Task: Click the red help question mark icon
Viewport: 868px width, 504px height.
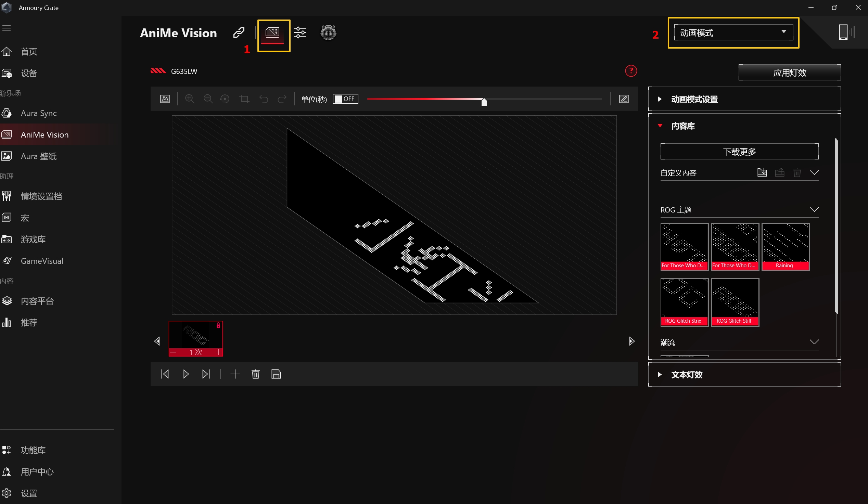Action: [631, 71]
